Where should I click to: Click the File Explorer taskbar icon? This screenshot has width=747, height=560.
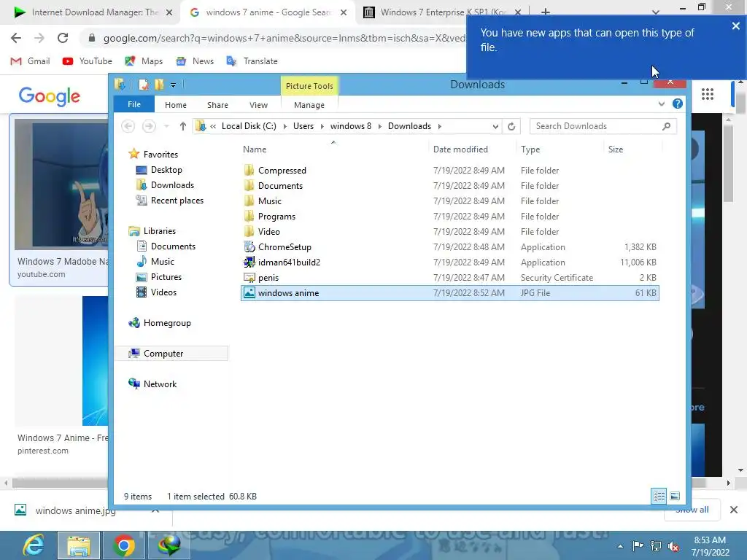(x=79, y=545)
